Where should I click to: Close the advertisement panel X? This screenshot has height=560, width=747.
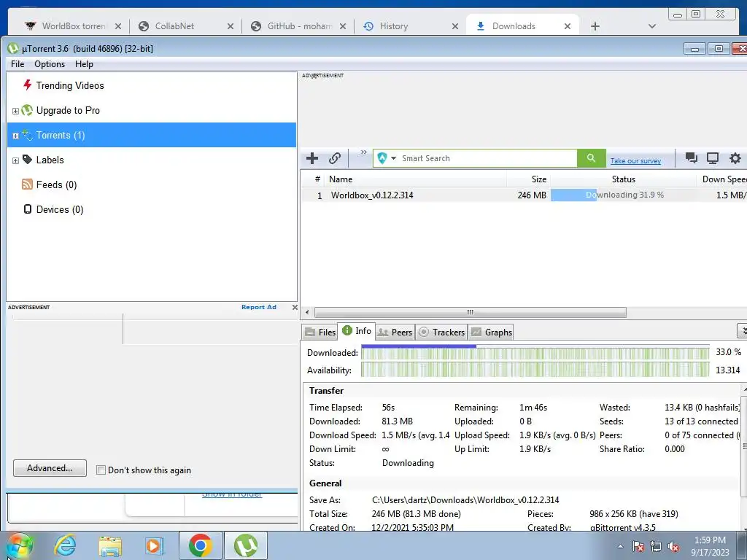pyautogui.click(x=295, y=307)
